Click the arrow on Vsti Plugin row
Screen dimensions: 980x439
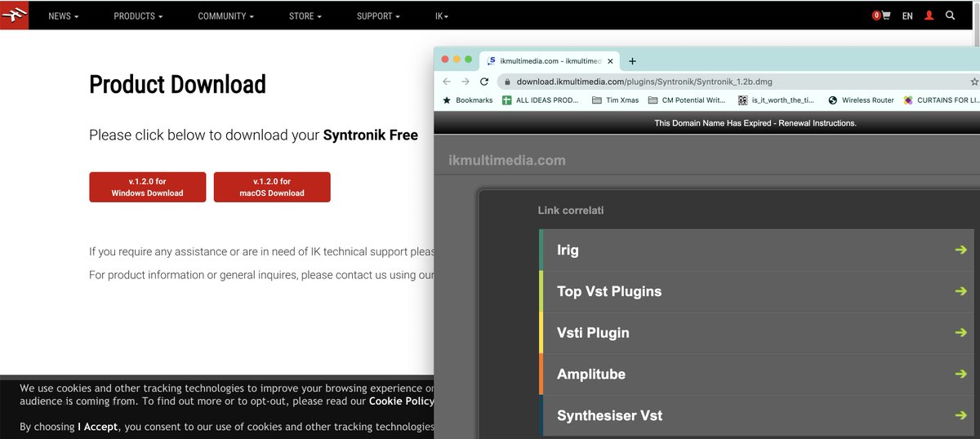point(960,333)
